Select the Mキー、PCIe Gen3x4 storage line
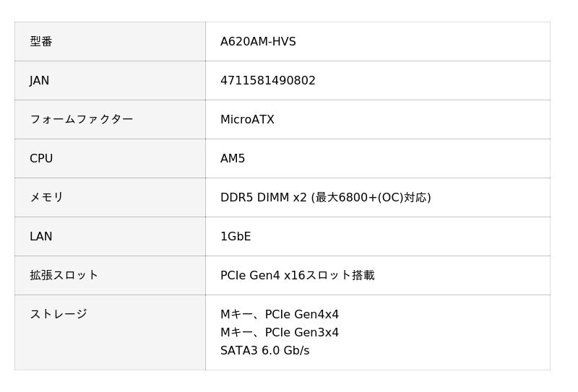Viewport: 578px width, 392px height. (x=280, y=333)
